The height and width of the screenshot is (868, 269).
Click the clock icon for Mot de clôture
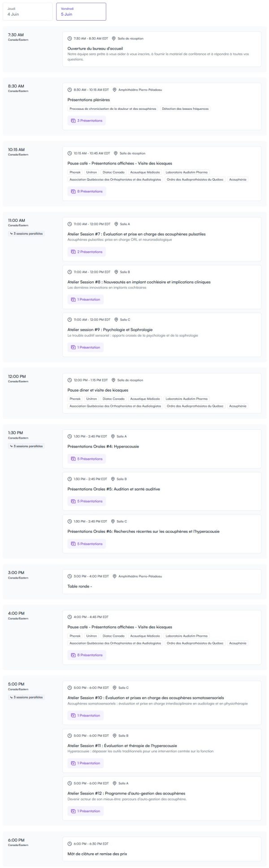point(69,844)
